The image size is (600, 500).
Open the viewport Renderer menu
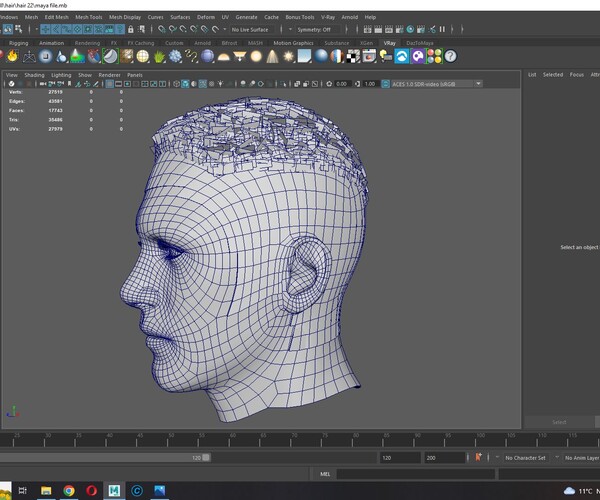tap(109, 75)
